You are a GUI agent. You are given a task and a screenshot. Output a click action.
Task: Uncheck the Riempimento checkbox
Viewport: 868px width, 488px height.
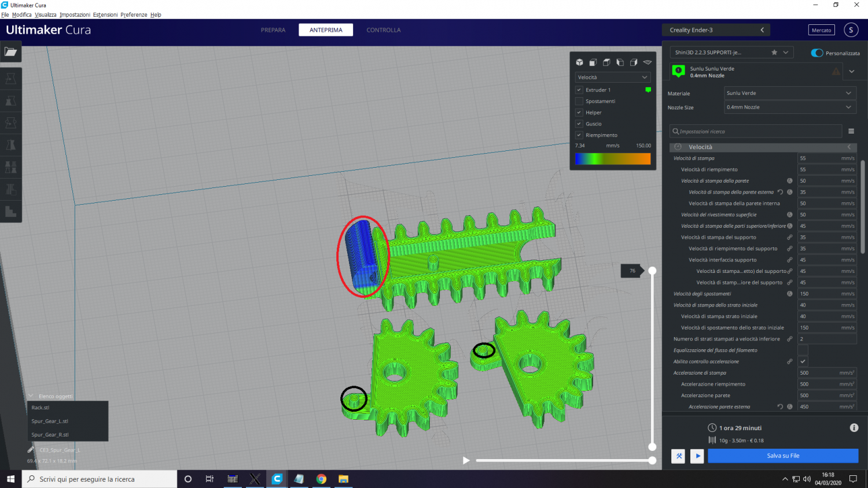point(579,135)
